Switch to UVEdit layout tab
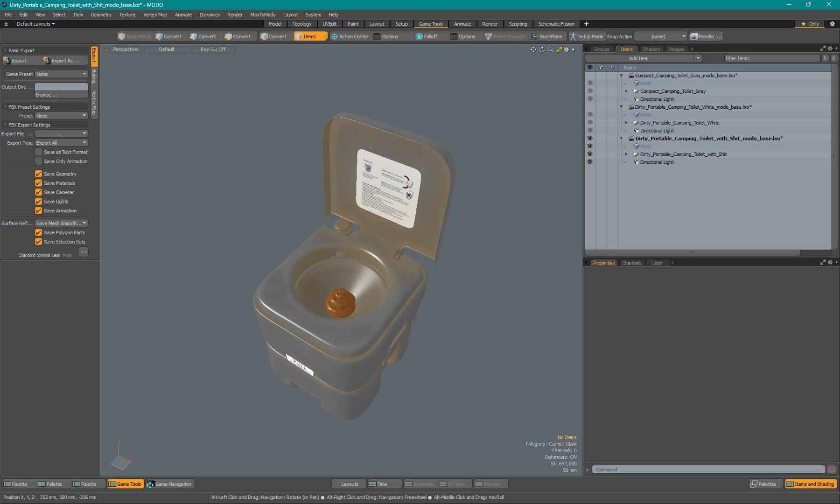The image size is (840, 504). [x=329, y=24]
